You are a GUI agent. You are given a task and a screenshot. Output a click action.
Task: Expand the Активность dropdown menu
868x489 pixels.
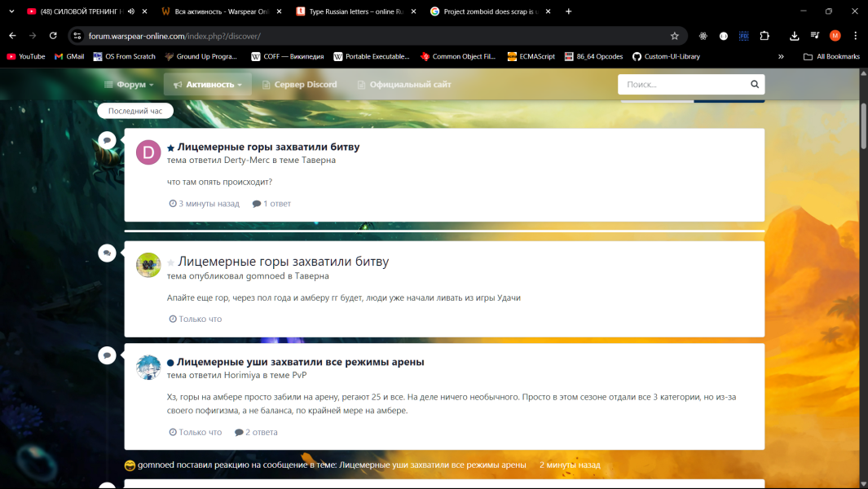208,85
